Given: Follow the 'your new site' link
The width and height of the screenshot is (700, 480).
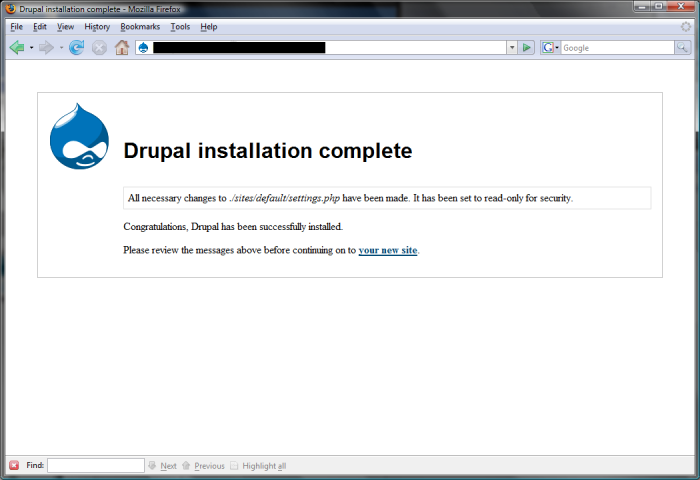Looking at the screenshot, I should (388, 250).
